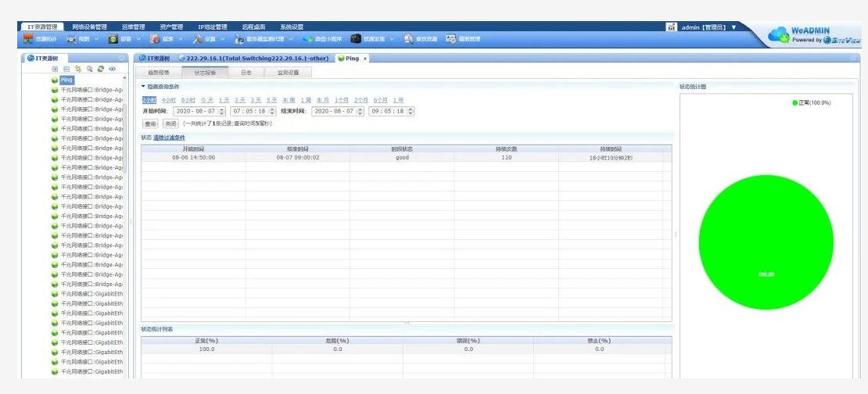Switch to the 监测设置 sub-tab
Viewport: 868px width, 394px height.
[x=288, y=73]
